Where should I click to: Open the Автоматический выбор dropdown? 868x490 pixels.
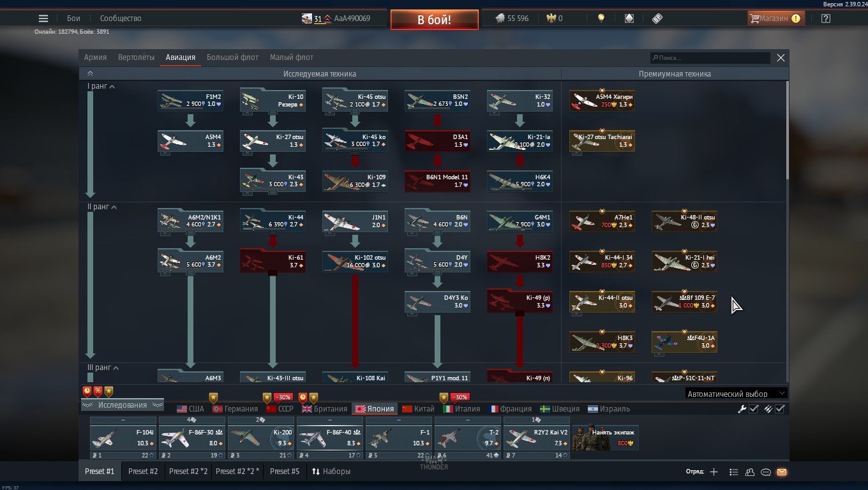[736, 394]
